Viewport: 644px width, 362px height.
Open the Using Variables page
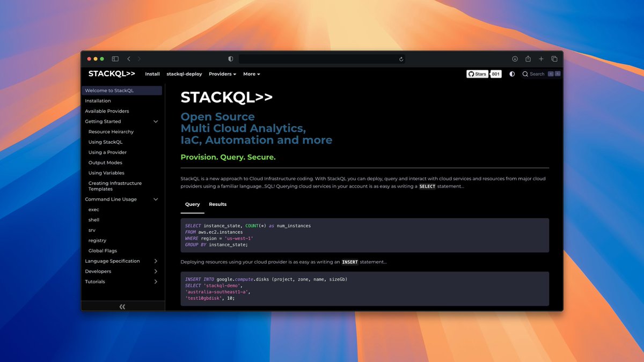pos(106,173)
